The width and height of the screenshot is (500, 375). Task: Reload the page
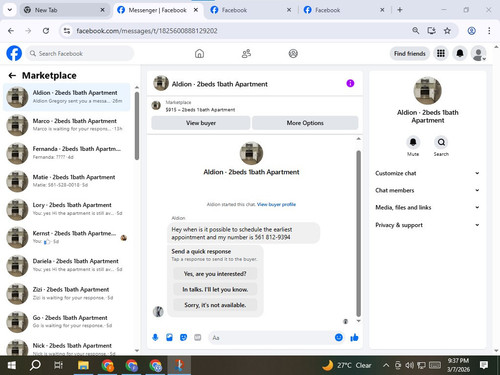tap(46, 31)
